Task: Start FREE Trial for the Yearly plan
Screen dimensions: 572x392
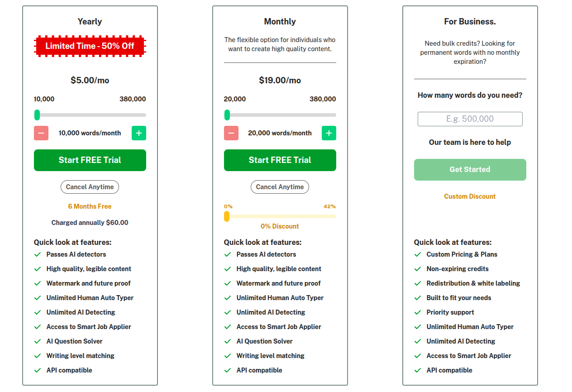Action: [x=90, y=160]
